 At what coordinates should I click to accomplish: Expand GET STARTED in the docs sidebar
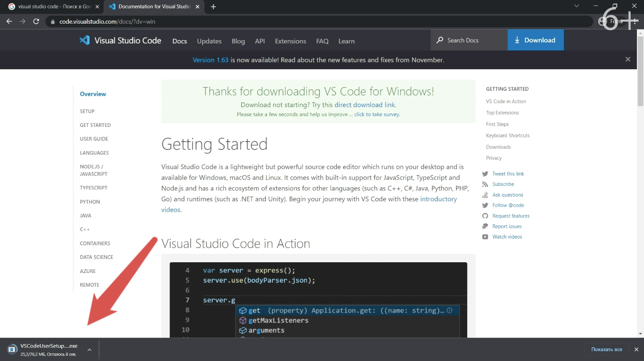pyautogui.click(x=95, y=125)
